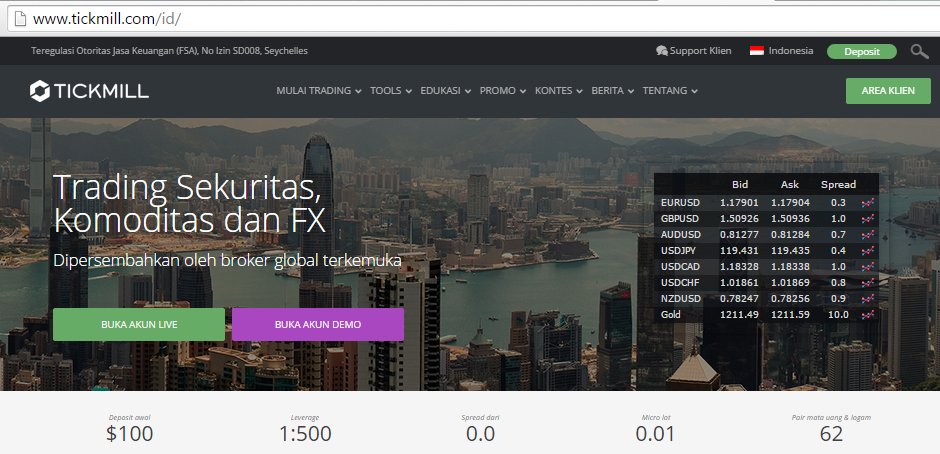Open chart icon for EURUSD row
Viewport: 940px width, 454px height.
pyautogui.click(x=867, y=203)
